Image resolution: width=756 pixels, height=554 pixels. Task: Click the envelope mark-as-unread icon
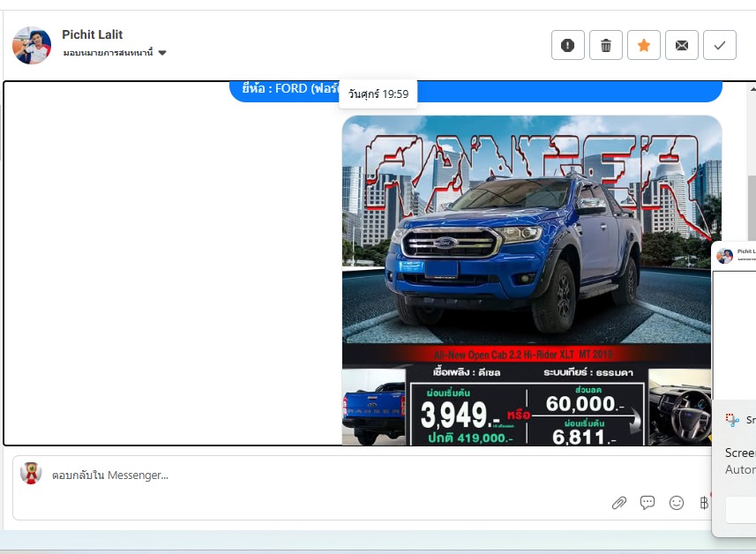click(681, 45)
